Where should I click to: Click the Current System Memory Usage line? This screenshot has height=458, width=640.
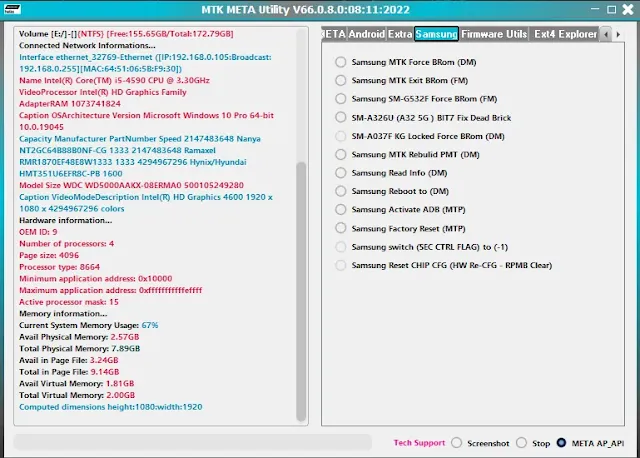pyautogui.click(x=89, y=325)
